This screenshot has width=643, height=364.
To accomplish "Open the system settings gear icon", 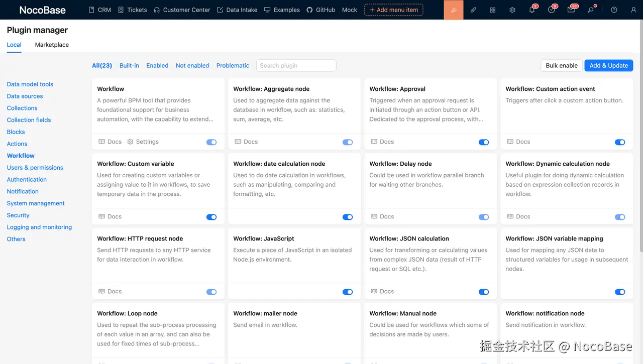I will point(512,10).
